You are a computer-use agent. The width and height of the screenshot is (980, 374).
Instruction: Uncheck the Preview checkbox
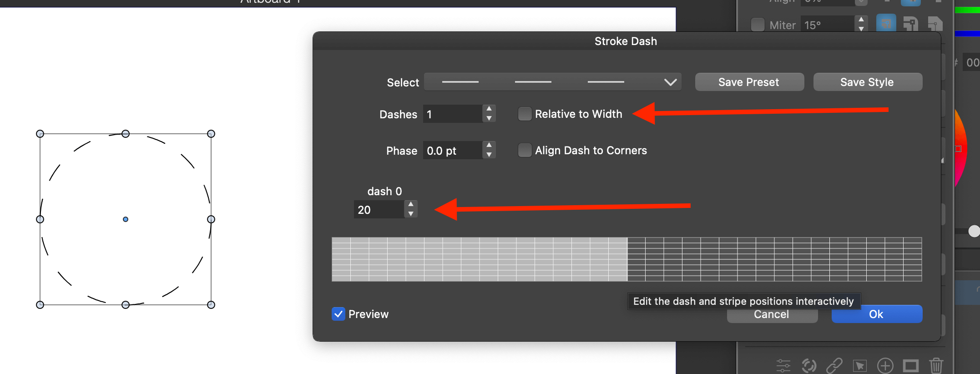338,314
